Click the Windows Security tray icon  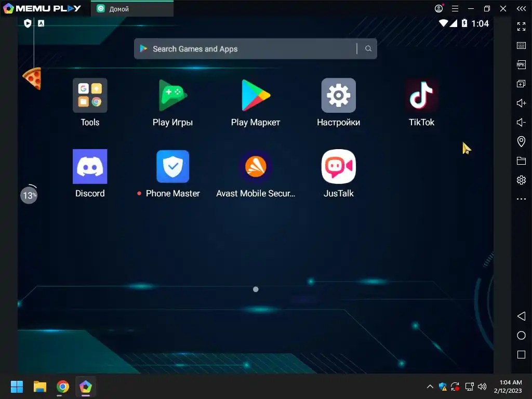coord(443,387)
